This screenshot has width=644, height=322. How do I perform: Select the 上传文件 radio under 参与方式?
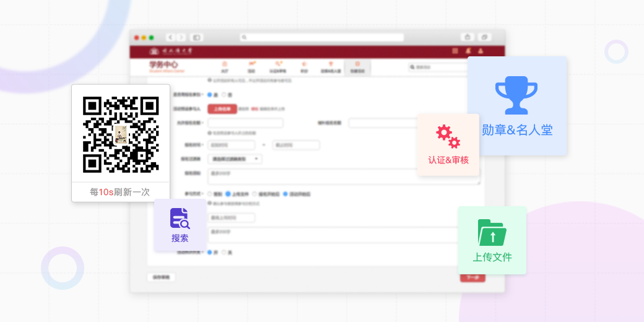[x=228, y=194]
